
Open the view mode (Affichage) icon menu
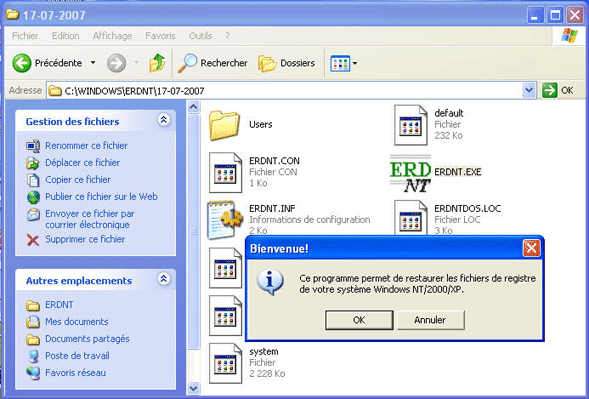point(343,63)
